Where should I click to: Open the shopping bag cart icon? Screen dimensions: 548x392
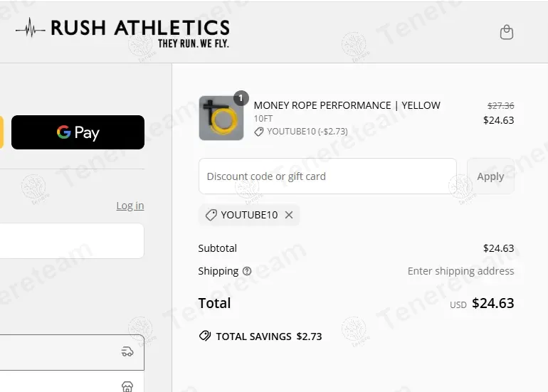coord(507,32)
